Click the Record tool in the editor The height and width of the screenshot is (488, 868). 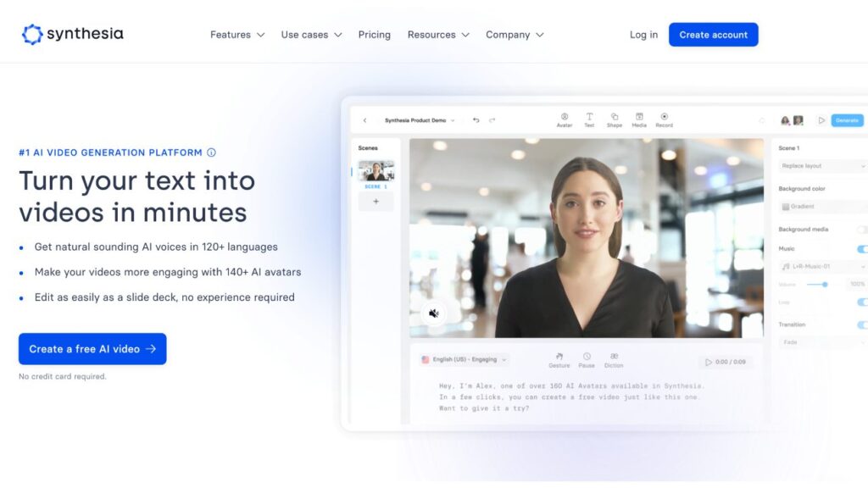pyautogui.click(x=665, y=120)
